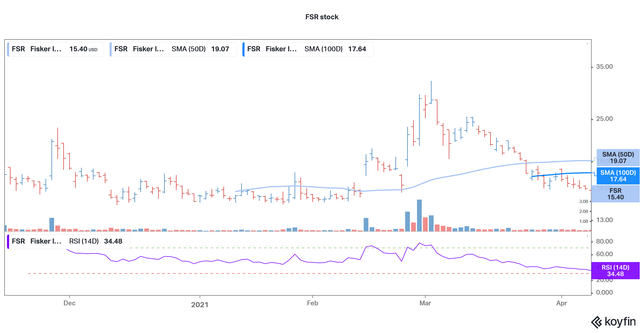Screen dimensions: 644x333
Task: Click the FSR price legend box showing 15.40 USD
Action: pyautogui.click(x=56, y=49)
